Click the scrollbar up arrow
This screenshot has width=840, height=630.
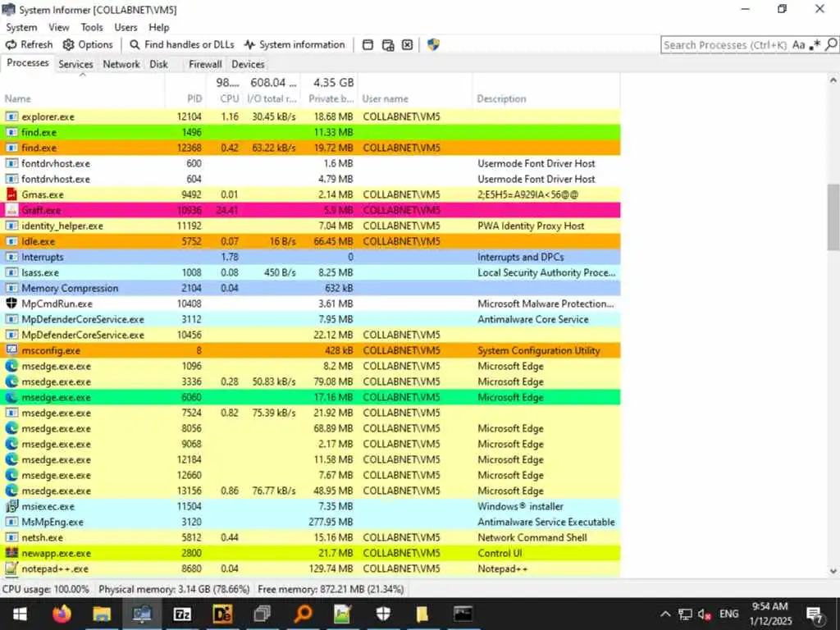pyautogui.click(x=833, y=80)
